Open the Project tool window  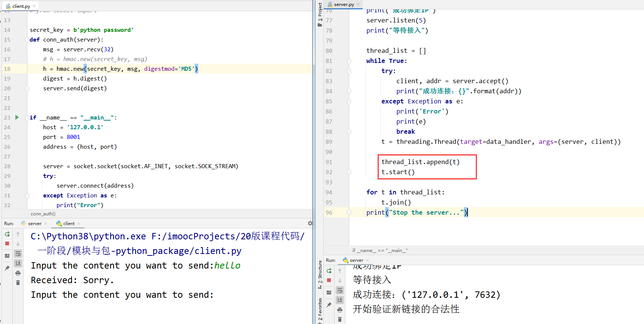click(x=320, y=14)
